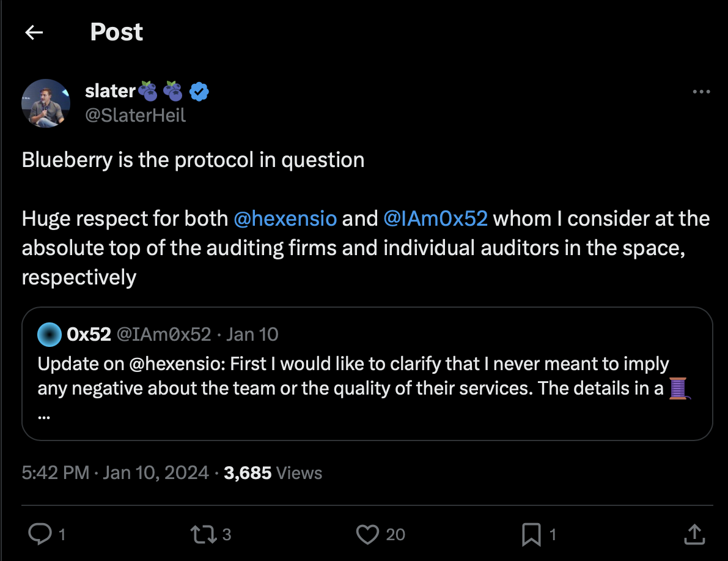The width and height of the screenshot is (728, 561).
Task: Bookmark this post
Action: (531, 535)
